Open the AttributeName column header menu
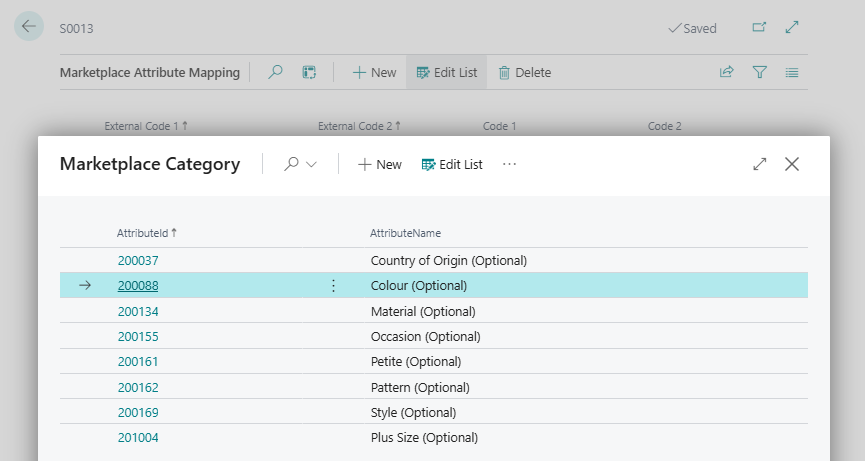Image resolution: width=865 pixels, height=461 pixels. tap(405, 232)
